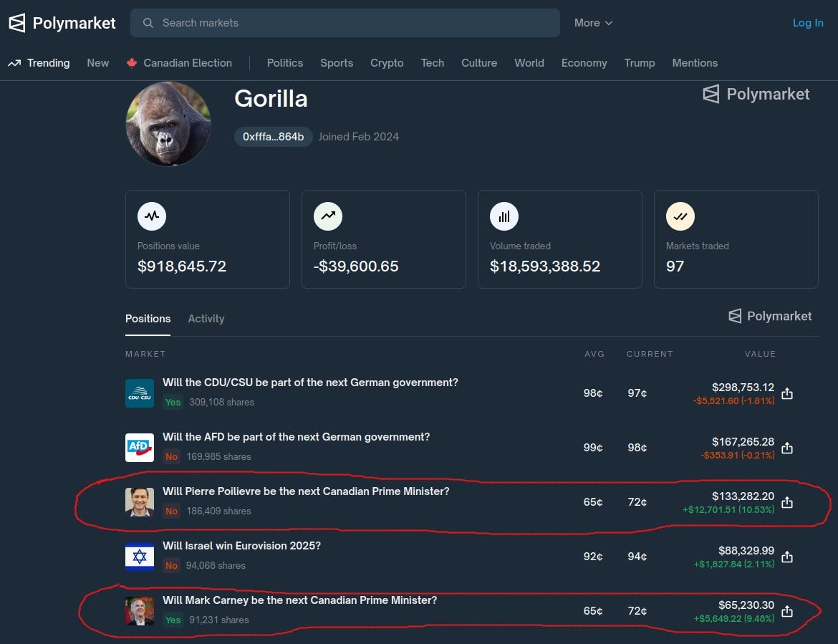Click the Mark Carney photo thumbnail
Viewport: 838px width, 644px height.
click(140, 611)
